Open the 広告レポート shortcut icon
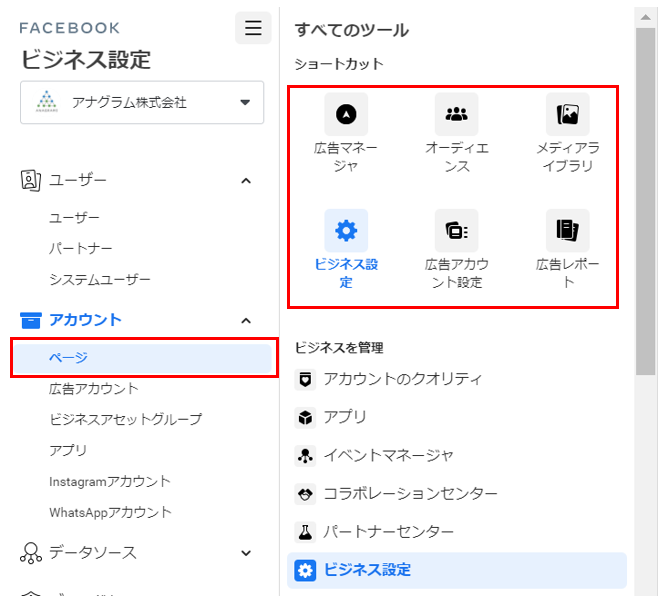The image size is (665, 610). pyautogui.click(x=567, y=231)
